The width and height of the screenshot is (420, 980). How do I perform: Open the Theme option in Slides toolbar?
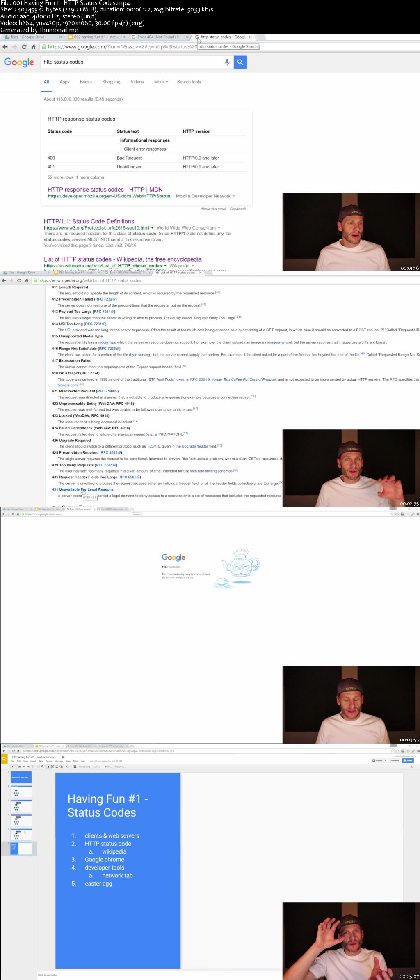click(108, 767)
